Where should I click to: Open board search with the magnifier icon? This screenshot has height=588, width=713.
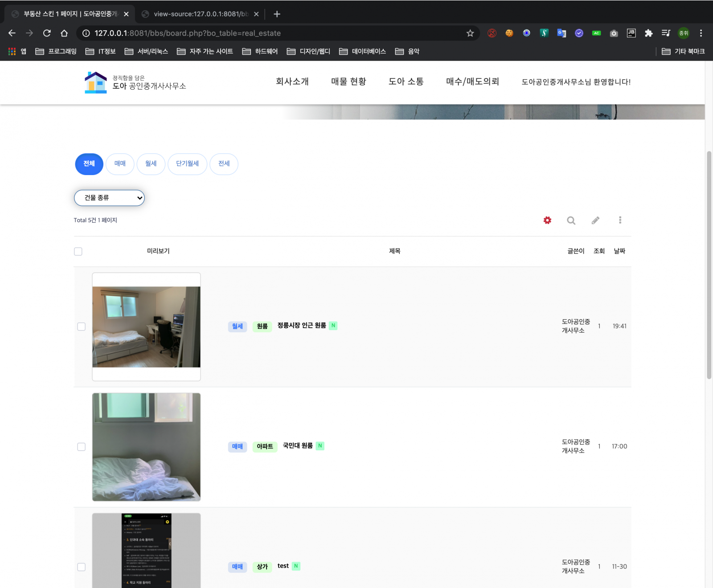571,220
